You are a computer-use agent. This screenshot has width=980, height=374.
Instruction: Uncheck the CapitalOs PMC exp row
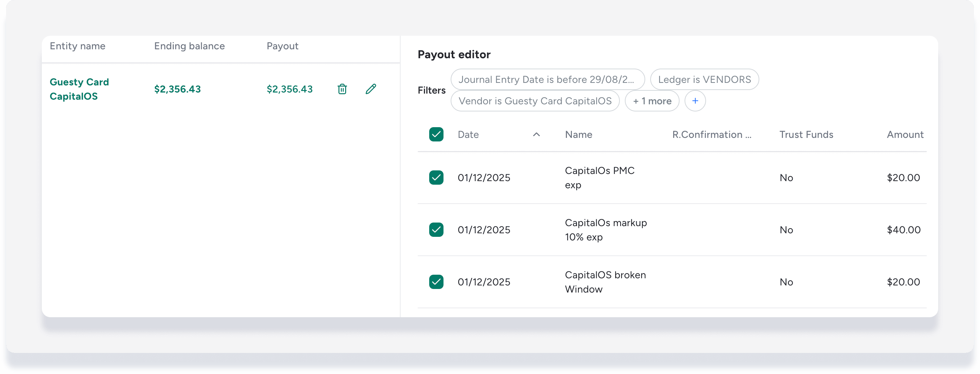[436, 178]
